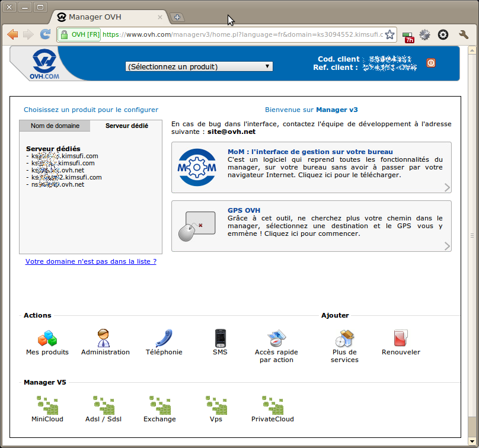Click the page scrollbar up arrow

pyautogui.click(x=472, y=50)
